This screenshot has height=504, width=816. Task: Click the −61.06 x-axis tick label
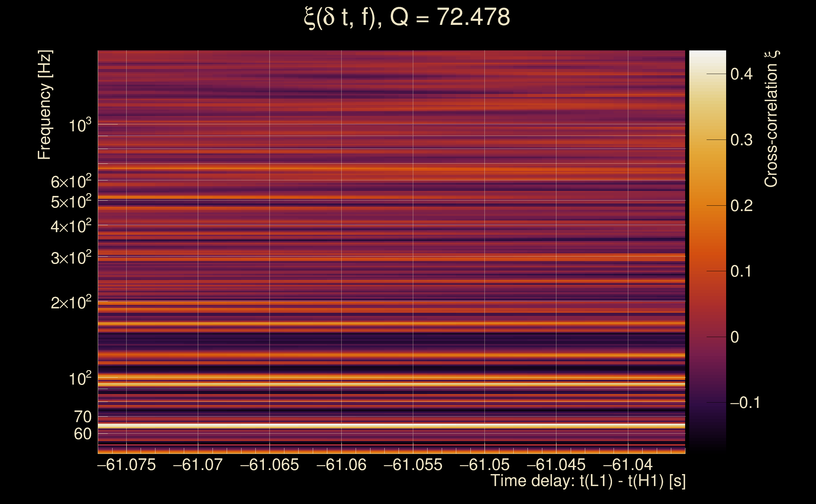click(341, 465)
